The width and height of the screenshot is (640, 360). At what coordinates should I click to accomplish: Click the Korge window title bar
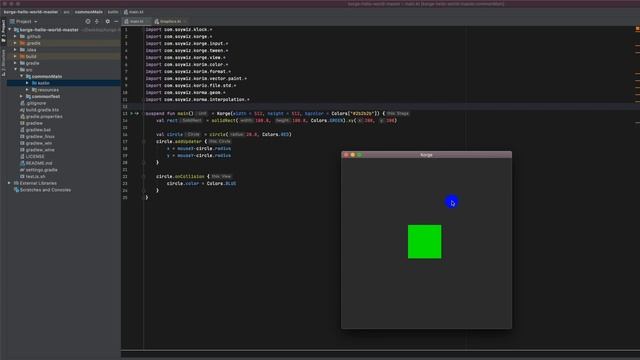tap(426, 155)
